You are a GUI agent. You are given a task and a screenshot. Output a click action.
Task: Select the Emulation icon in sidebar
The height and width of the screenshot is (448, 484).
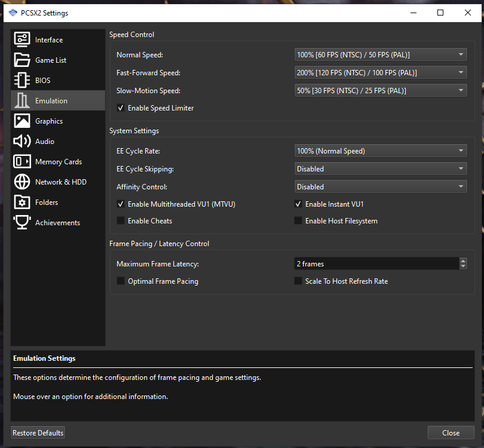coord(22,100)
